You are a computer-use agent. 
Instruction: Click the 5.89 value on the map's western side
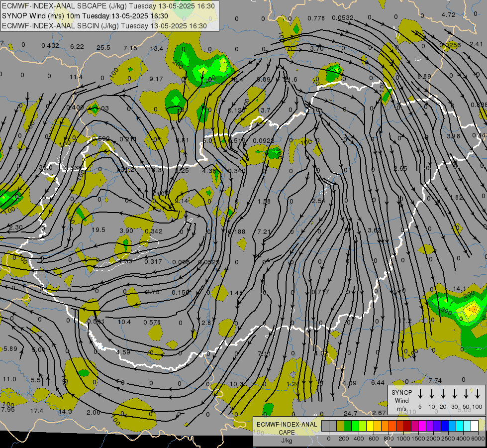10,348
